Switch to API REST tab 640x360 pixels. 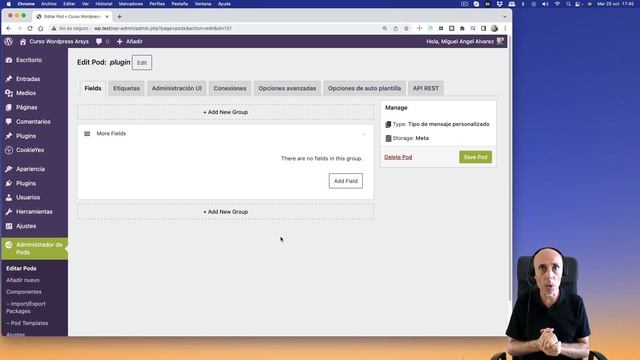[426, 88]
